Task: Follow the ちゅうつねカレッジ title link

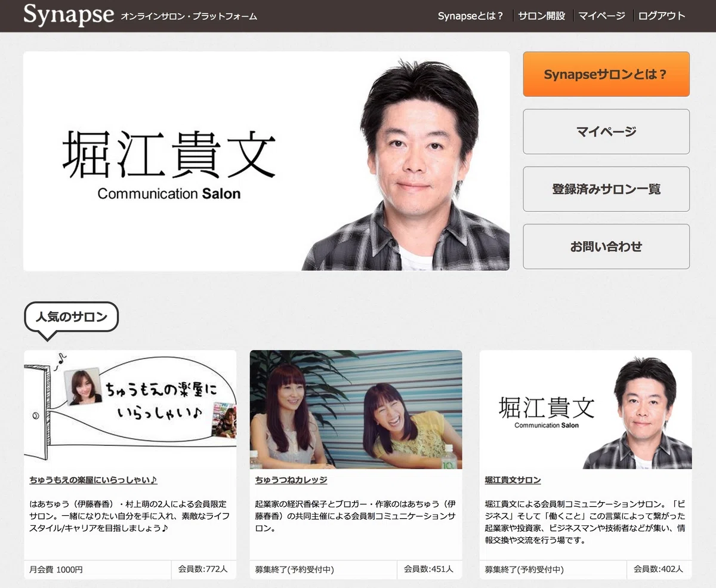Action: pyautogui.click(x=291, y=480)
